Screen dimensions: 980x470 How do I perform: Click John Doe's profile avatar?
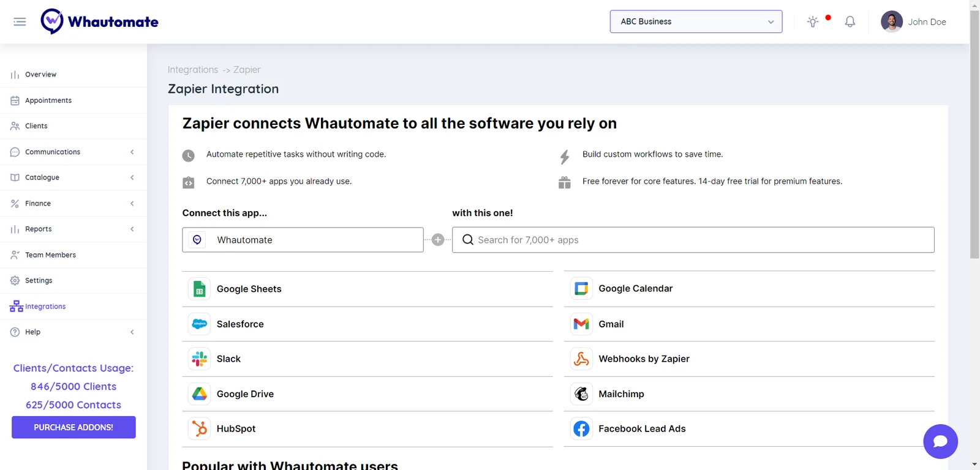892,21
